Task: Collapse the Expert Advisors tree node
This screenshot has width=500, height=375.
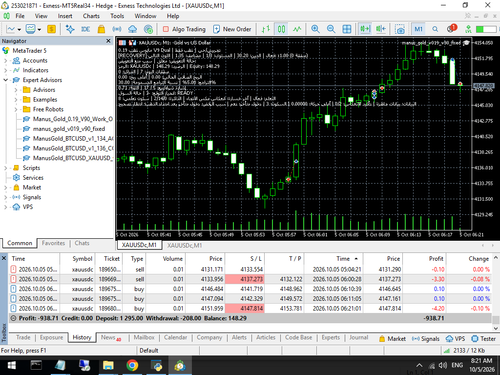Action: tap(5, 80)
